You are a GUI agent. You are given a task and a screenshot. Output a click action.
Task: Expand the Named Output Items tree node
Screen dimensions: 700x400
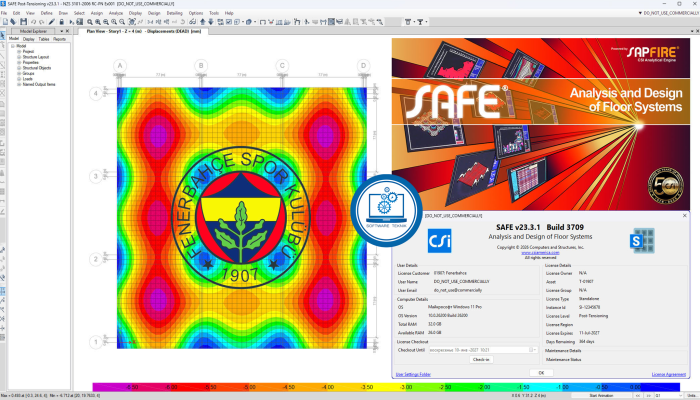coord(19,84)
